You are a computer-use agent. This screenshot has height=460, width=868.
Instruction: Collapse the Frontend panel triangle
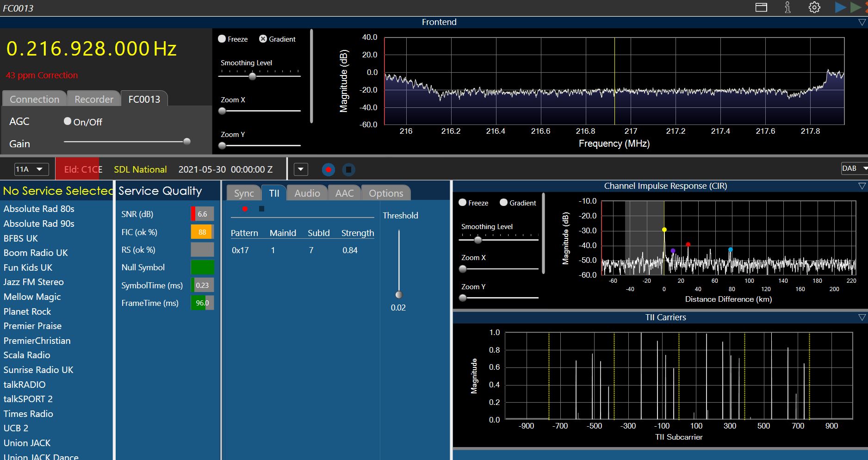click(x=862, y=22)
